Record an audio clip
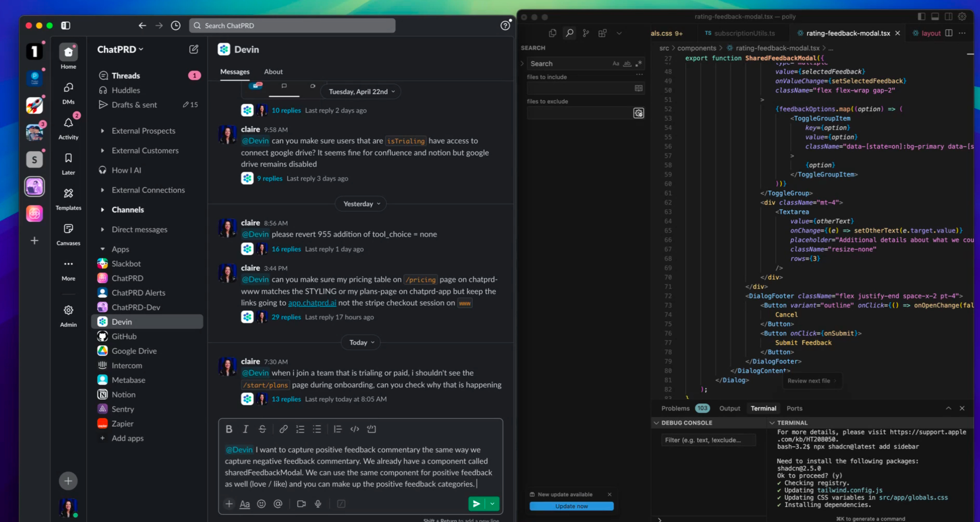The width and height of the screenshot is (980, 522). [318, 504]
